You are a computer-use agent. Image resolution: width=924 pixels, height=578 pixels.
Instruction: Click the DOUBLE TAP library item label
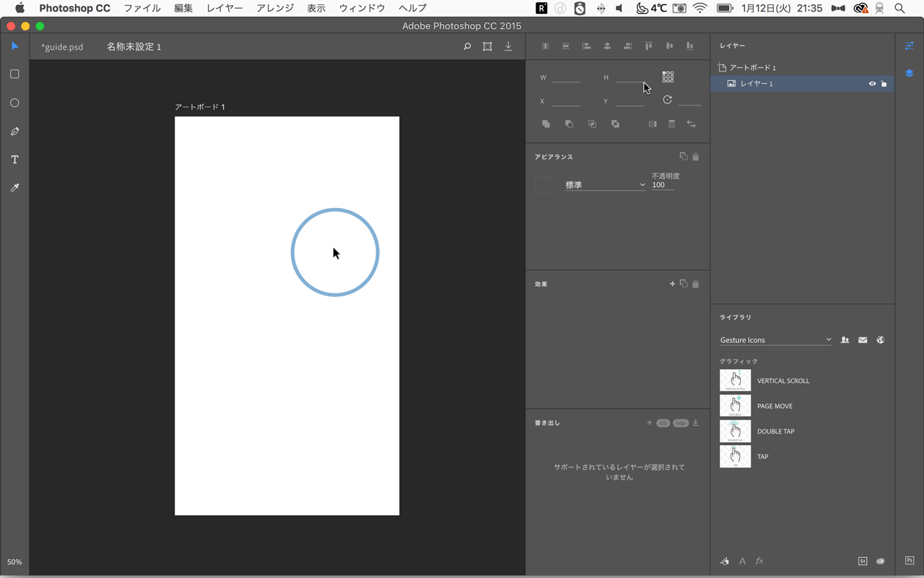click(x=775, y=431)
